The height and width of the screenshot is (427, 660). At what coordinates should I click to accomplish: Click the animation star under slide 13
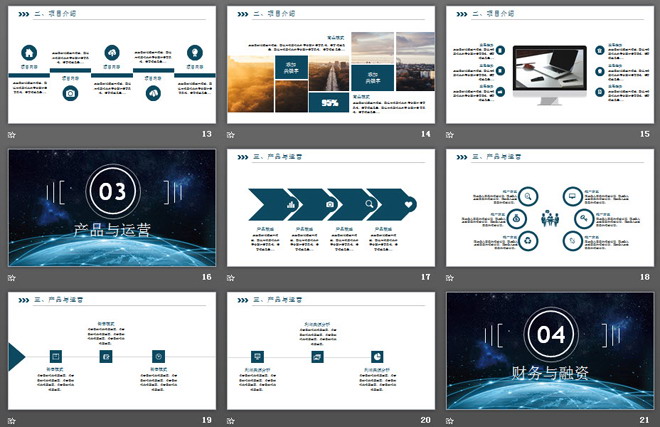click(12, 135)
